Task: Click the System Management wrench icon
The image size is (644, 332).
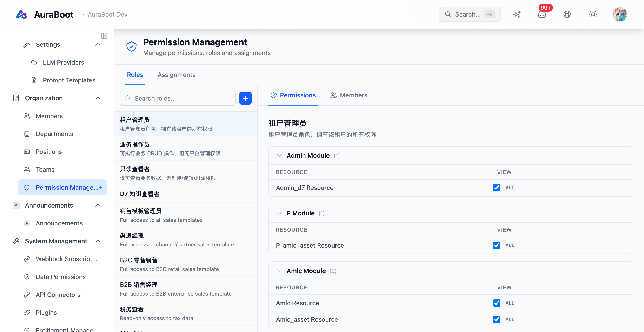Action: [x=16, y=241]
